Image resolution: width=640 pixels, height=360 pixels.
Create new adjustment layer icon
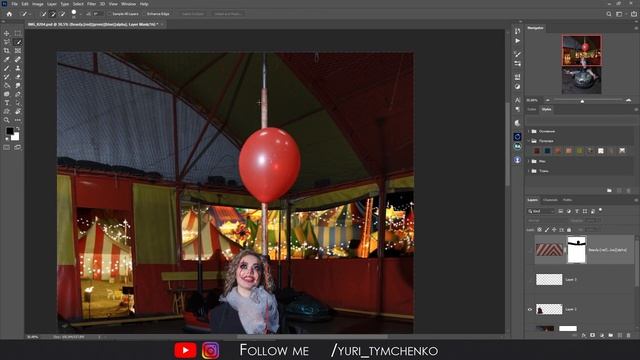[602, 335]
